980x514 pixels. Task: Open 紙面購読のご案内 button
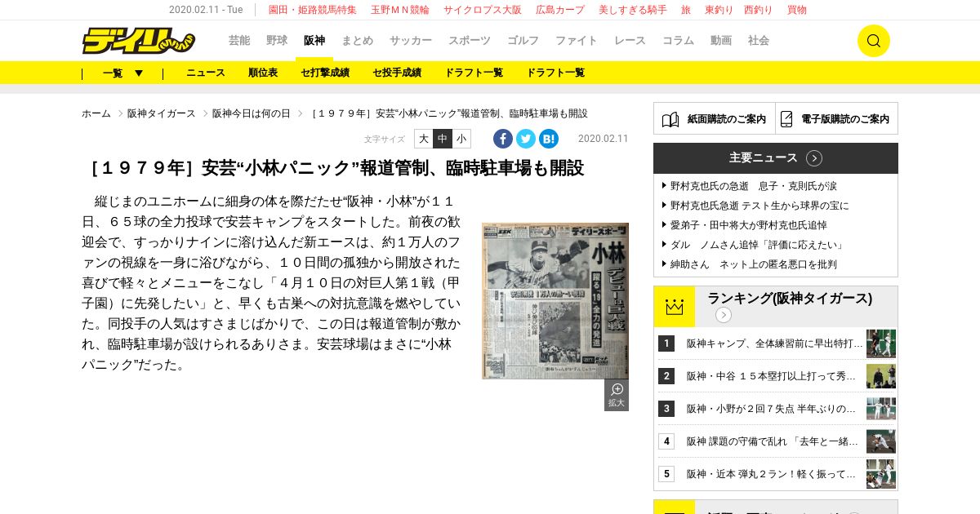coord(715,119)
